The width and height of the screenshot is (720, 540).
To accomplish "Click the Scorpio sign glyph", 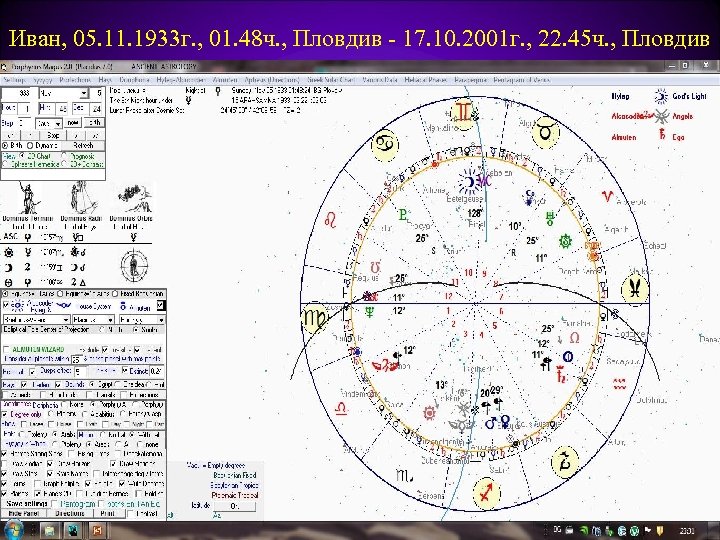I will (x=404, y=475).
